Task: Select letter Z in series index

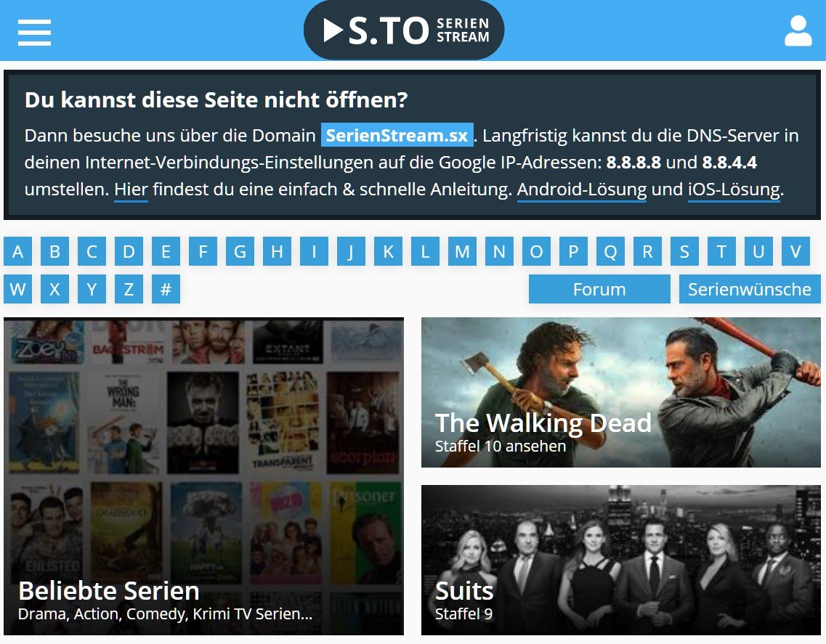Action: click(129, 289)
